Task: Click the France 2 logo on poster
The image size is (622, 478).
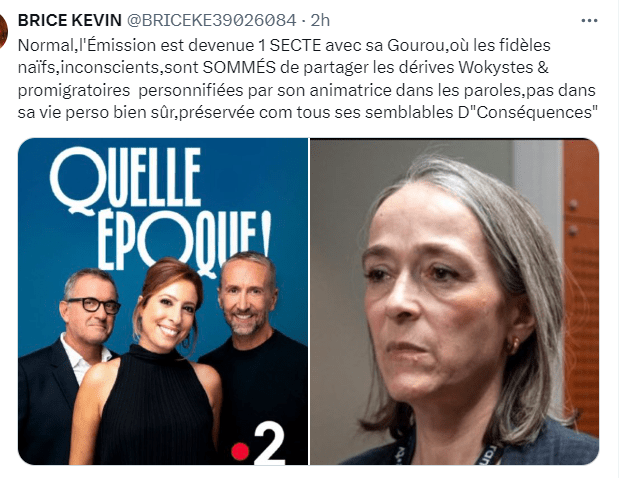Action: pyautogui.click(x=258, y=443)
